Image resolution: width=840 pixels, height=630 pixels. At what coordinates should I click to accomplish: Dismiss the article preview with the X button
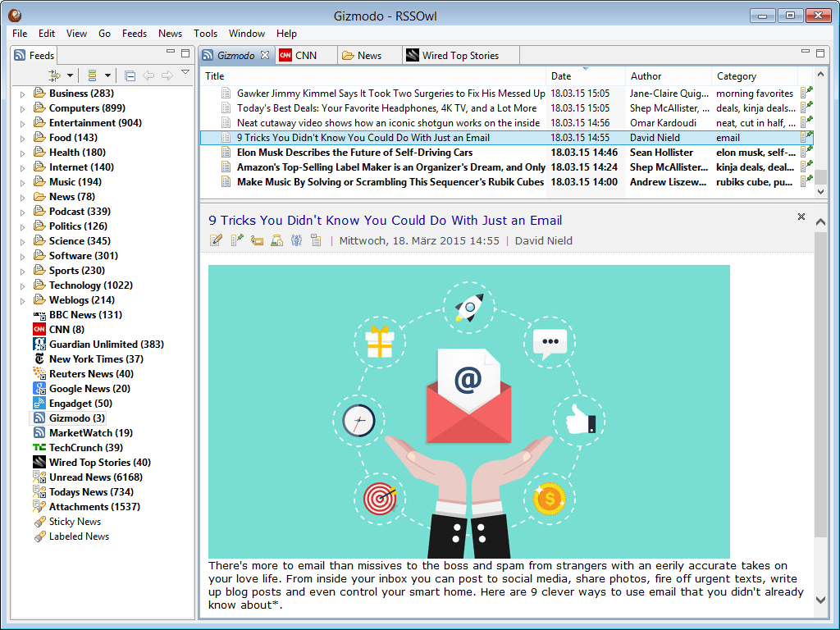(801, 217)
